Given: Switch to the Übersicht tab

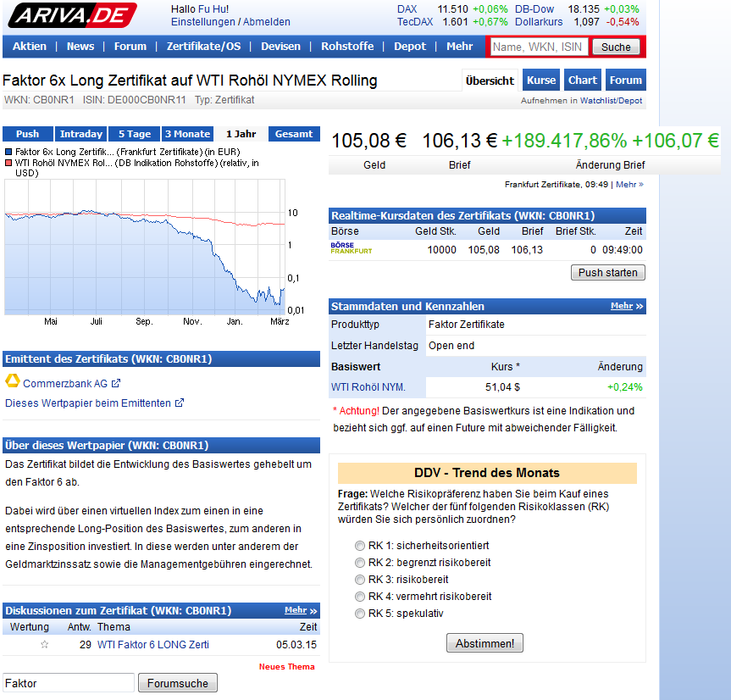Looking at the screenshot, I should [490, 81].
